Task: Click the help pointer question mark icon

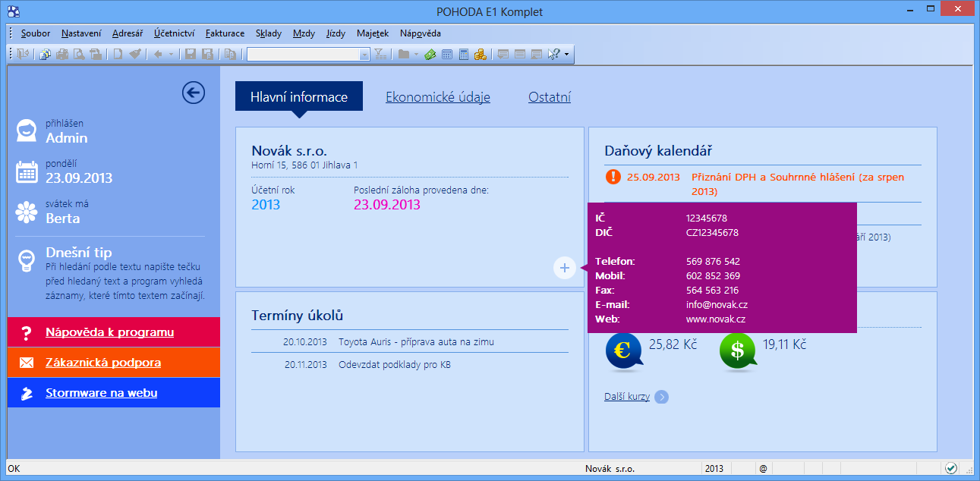Action: point(553,54)
